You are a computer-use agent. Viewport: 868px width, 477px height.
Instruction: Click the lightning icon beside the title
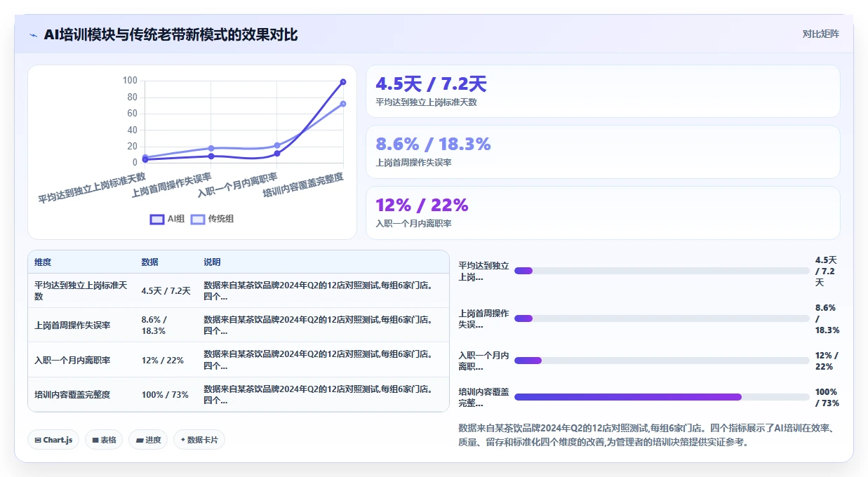point(34,35)
